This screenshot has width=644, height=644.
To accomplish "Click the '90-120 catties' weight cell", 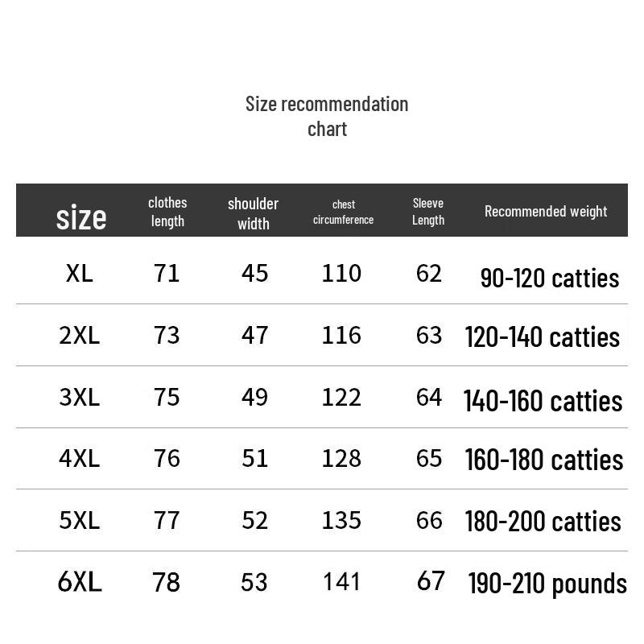I will [x=550, y=278].
